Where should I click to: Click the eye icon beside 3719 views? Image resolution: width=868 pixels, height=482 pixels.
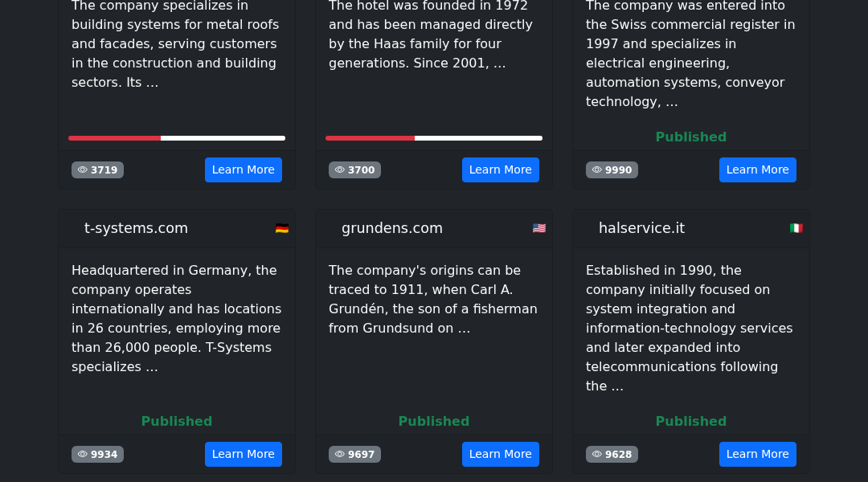click(x=83, y=170)
